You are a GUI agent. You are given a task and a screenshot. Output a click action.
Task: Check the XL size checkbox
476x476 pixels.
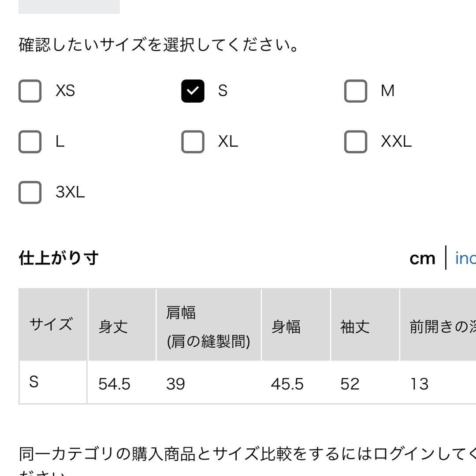tap(193, 142)
